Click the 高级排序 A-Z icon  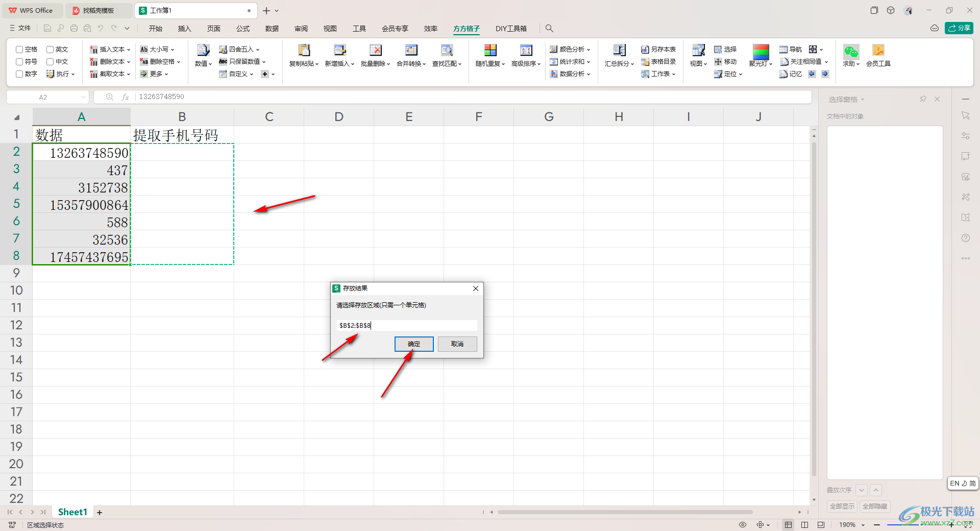tap(526, 50)
